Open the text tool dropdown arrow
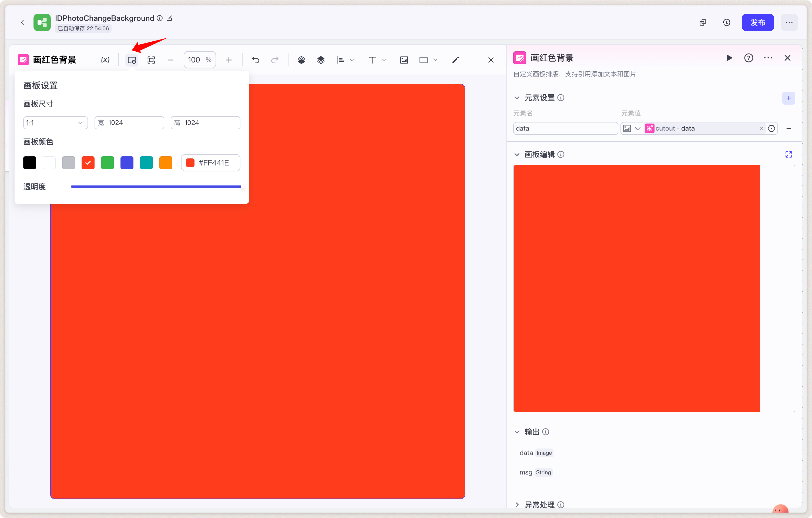The height and width of the screenshot is (518, 812). pos(384,60)
